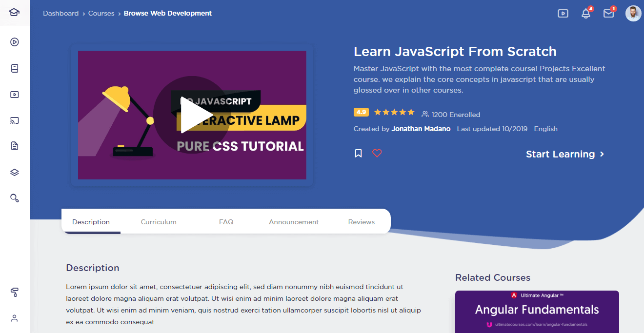Toggle the bookmark for this course

[358, 154]
